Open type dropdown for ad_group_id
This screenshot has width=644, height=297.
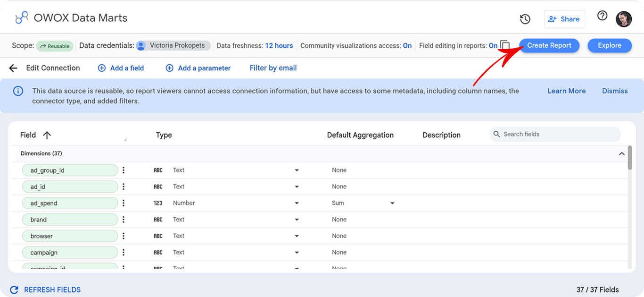[297, 170]
